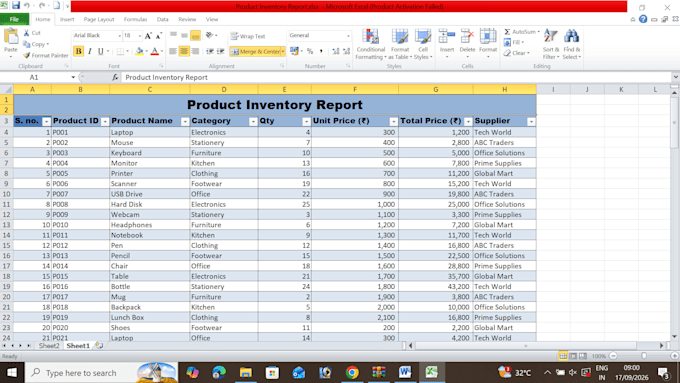680x383 pixels.
Task: Undo the last action in toolbar
Action: point(27,6)
